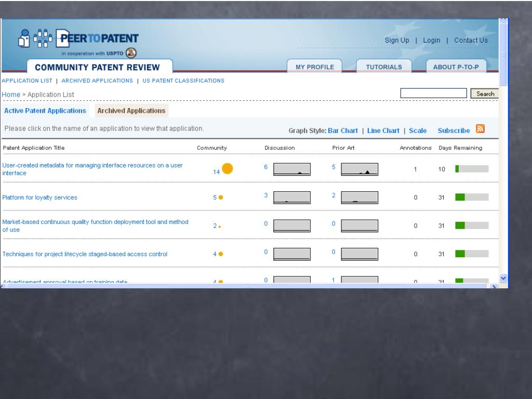The height and width of the screenshot is (399, 532).
Task: Click the Subscribe link
Action: [454, 130]
